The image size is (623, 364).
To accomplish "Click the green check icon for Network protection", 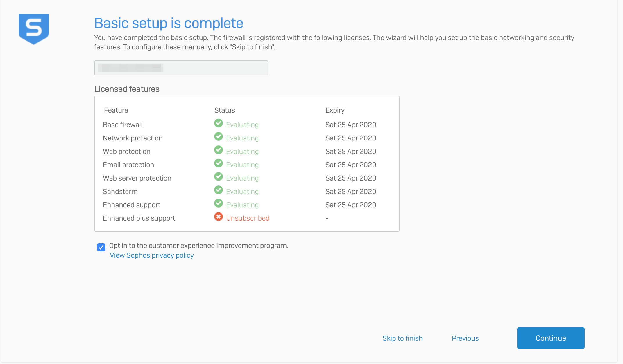I will pyautogui.click(x=219, y=137).
